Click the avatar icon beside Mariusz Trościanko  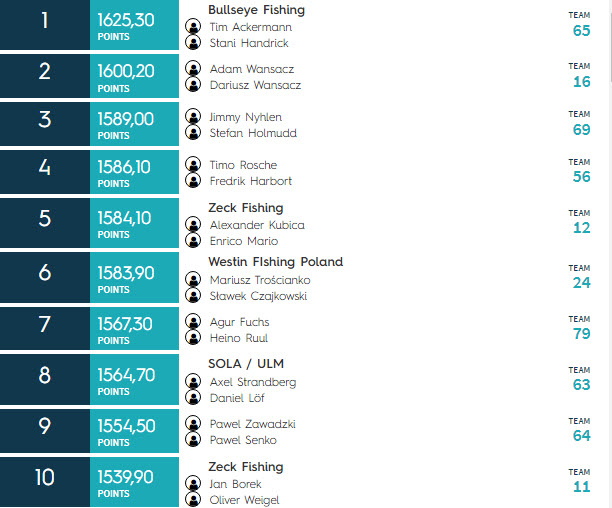193,279
